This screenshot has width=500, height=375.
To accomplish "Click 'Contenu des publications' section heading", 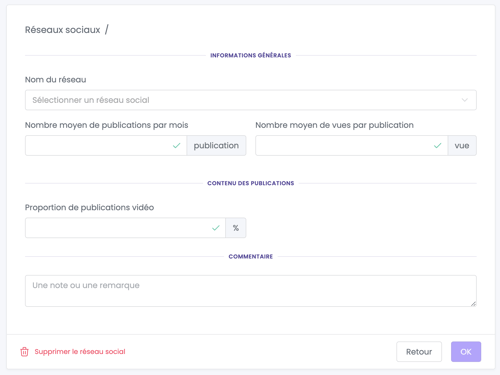I will point(251,183).
